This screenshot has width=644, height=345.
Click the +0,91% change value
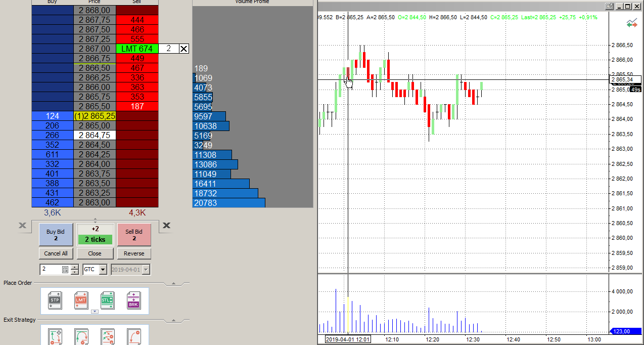[588, 17]
